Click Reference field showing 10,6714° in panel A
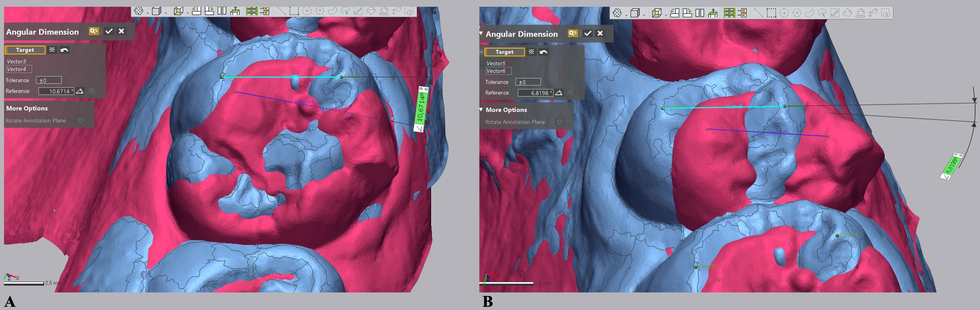 tap(56, 91)
